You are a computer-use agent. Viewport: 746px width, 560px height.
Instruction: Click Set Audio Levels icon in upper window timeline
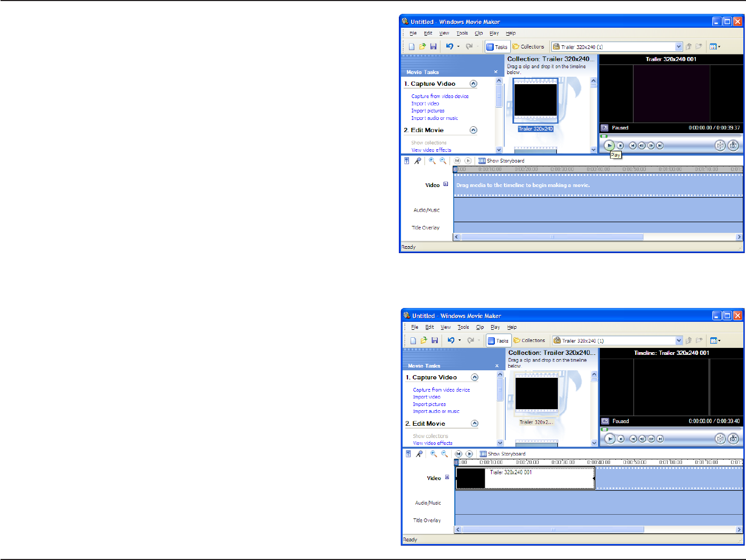pyautogui.click(x=407, y=161)
